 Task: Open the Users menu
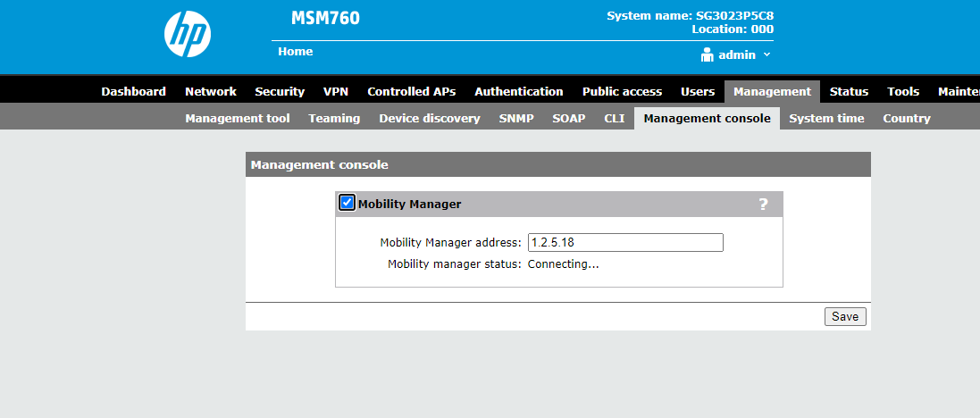[x=698, y=91]
